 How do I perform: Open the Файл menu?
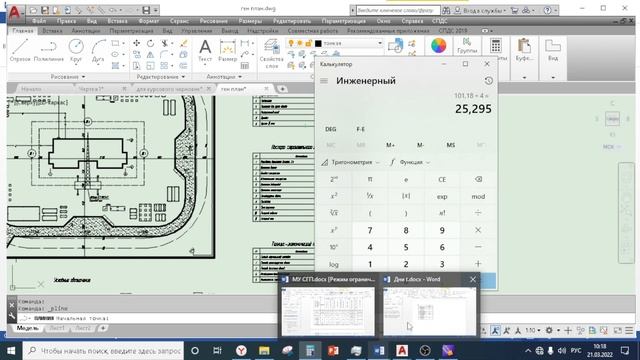(x=39, y=21)
